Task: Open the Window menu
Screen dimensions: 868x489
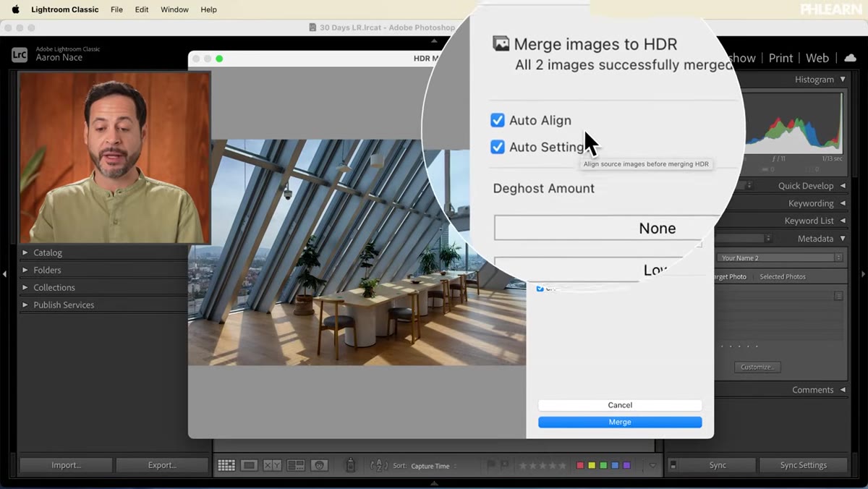Action: click(x=174, y=9)
